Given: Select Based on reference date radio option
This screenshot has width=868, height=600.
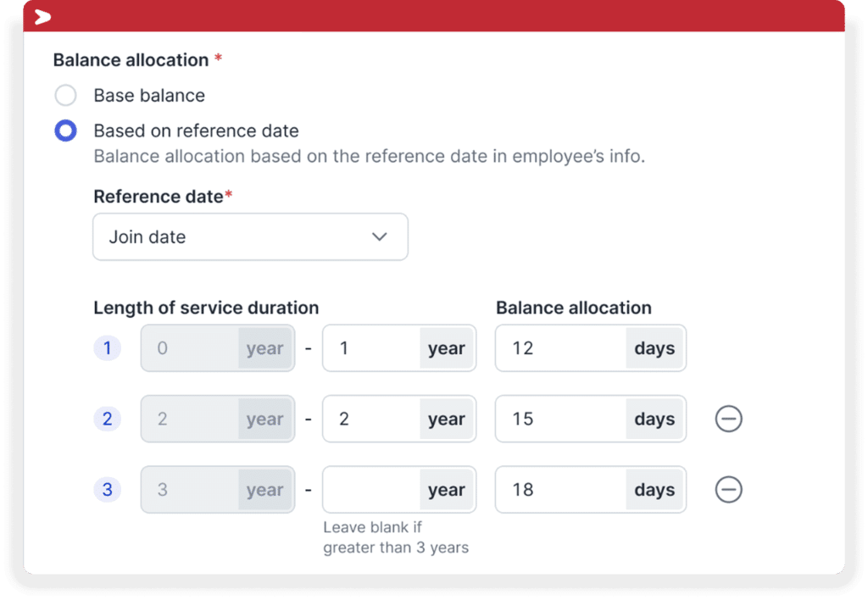Looking at the screenshot, I should tap(65, 131).
